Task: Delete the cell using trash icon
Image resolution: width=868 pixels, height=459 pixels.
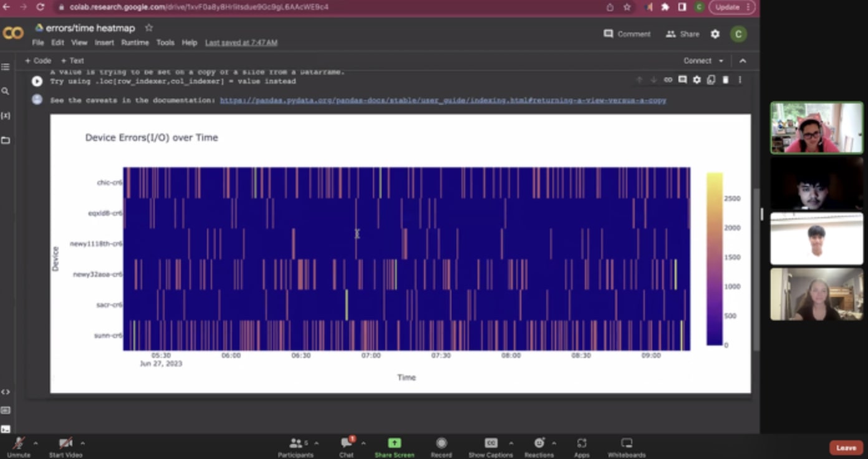Action: pos(725,80)
